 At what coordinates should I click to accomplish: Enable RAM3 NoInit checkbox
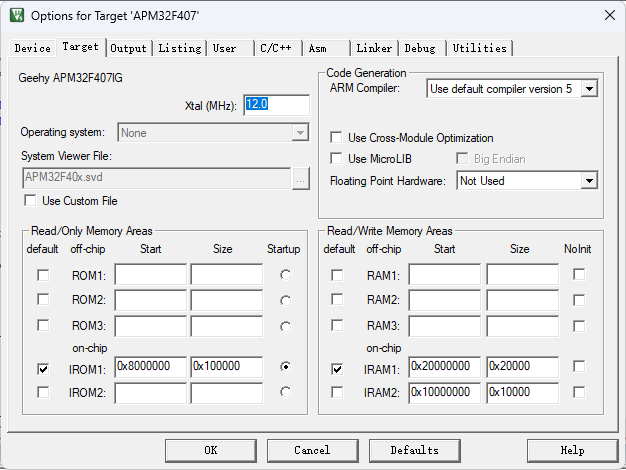[579, 326]
